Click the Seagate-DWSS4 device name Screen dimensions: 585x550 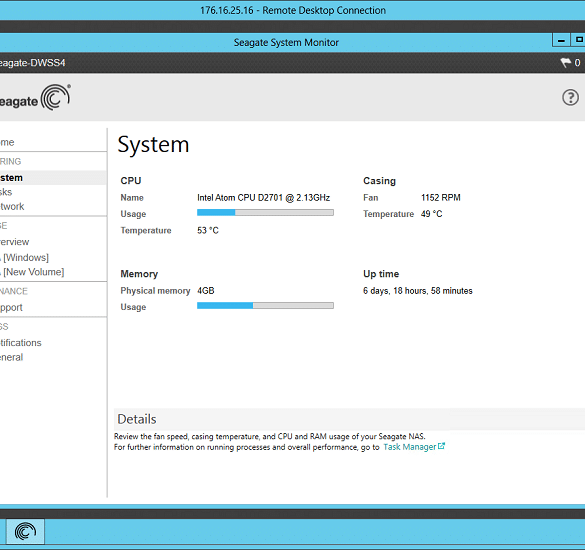[x=33, y=63]
